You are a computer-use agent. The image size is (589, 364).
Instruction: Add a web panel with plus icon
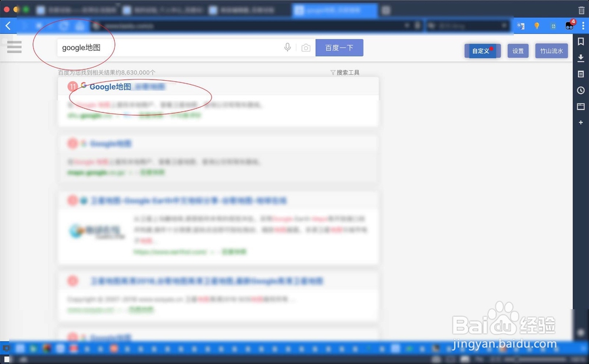click(581, 123)
